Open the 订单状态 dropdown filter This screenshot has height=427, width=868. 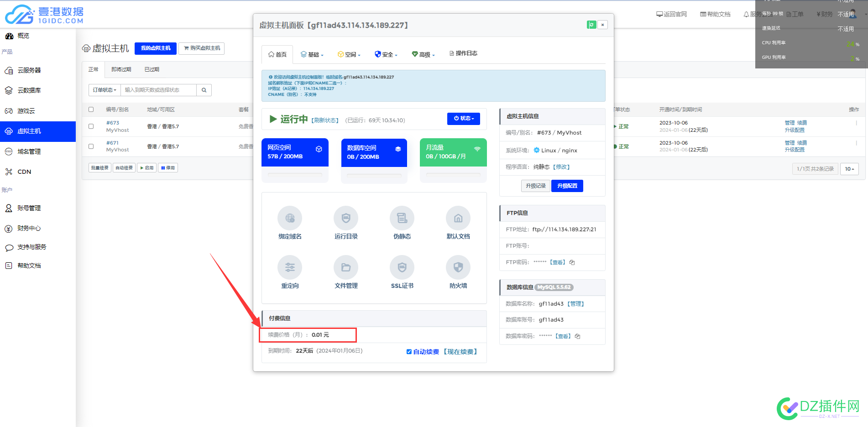pyautogui.click(x=105, y=90)
